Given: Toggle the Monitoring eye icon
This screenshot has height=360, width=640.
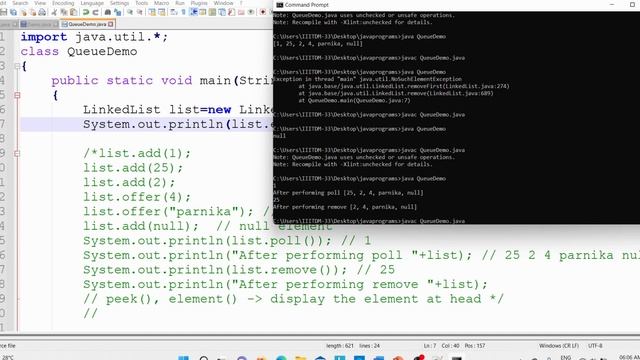Looking at the screenshot, I should (251, 12).
